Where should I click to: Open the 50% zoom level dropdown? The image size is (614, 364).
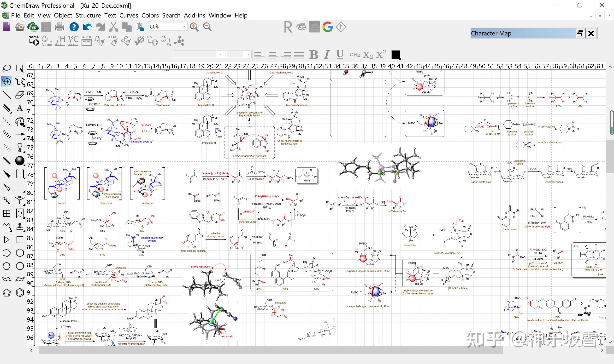point(183,27)
